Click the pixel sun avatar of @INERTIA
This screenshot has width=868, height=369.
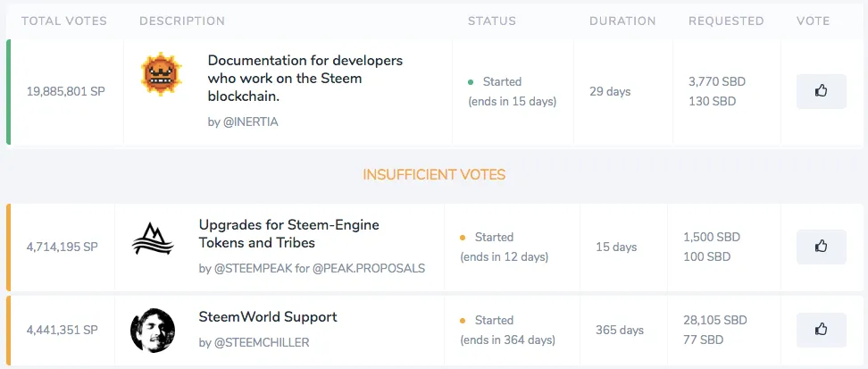pos(161,74)
